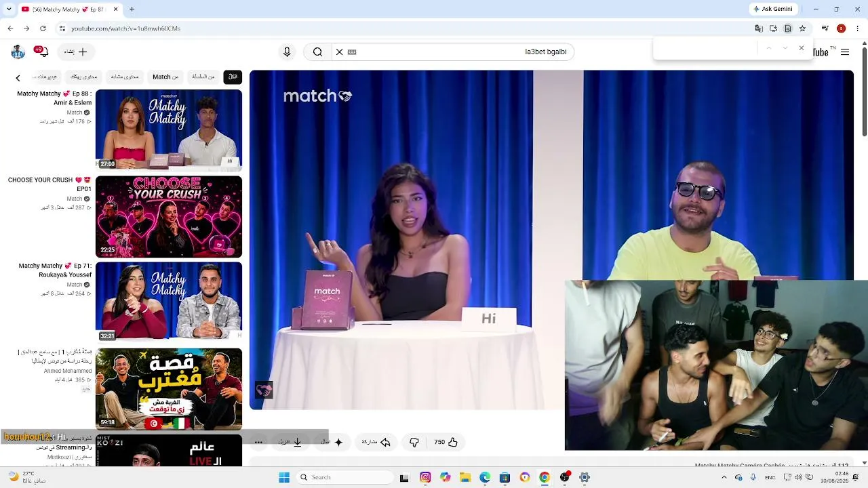The image size is (868, 488).
Task: Show more filter chips with the arrow
Action: pyautogui.click(x=18, y=78)
